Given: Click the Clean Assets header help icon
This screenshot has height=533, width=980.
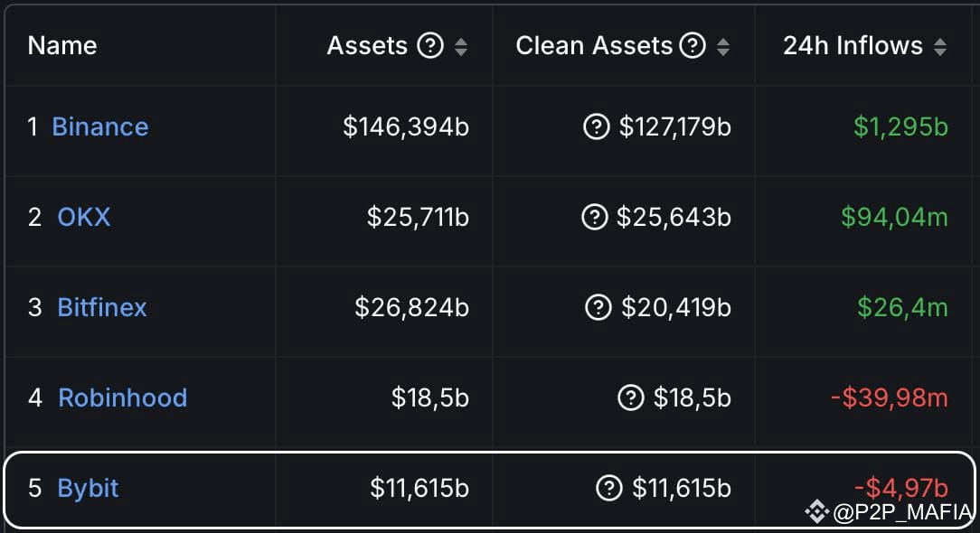Looking at the screenshot, I should click(x=693, y=45).
